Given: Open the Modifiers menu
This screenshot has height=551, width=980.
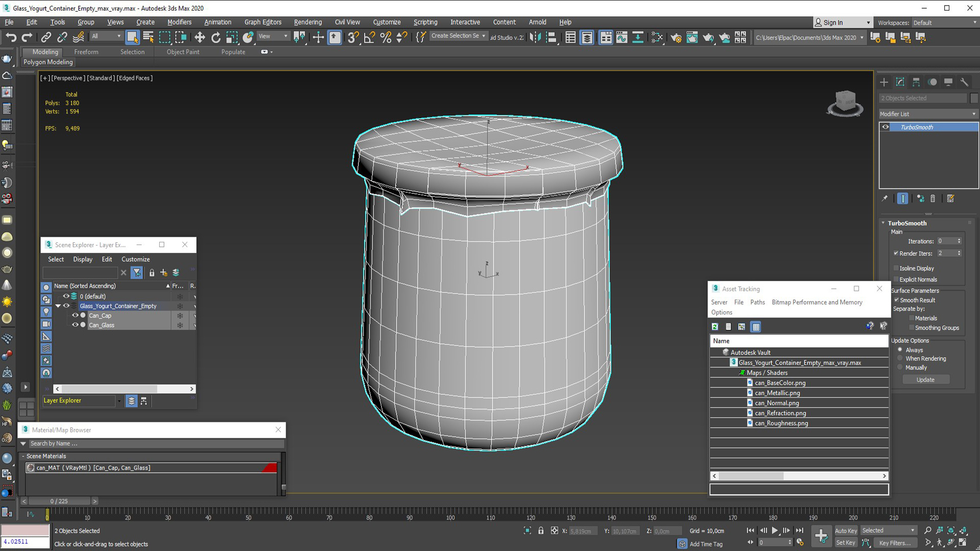Looking at the screenshot, I should (179, 22).
